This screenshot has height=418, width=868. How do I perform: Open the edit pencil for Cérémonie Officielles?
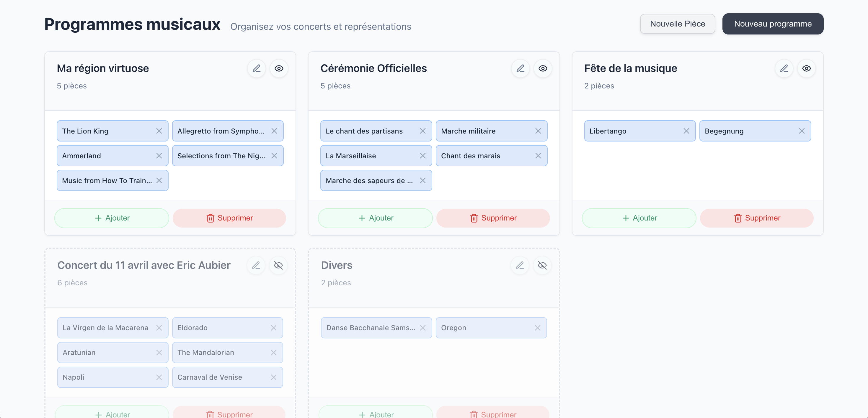(x=520, y=68)
